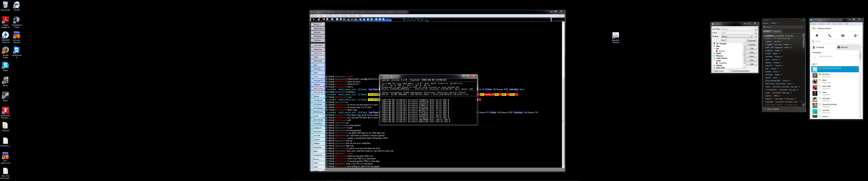Click Chat button in Ventrilo
The width and height of the screenshot is (868, 181).
click(x=752, y=48)
